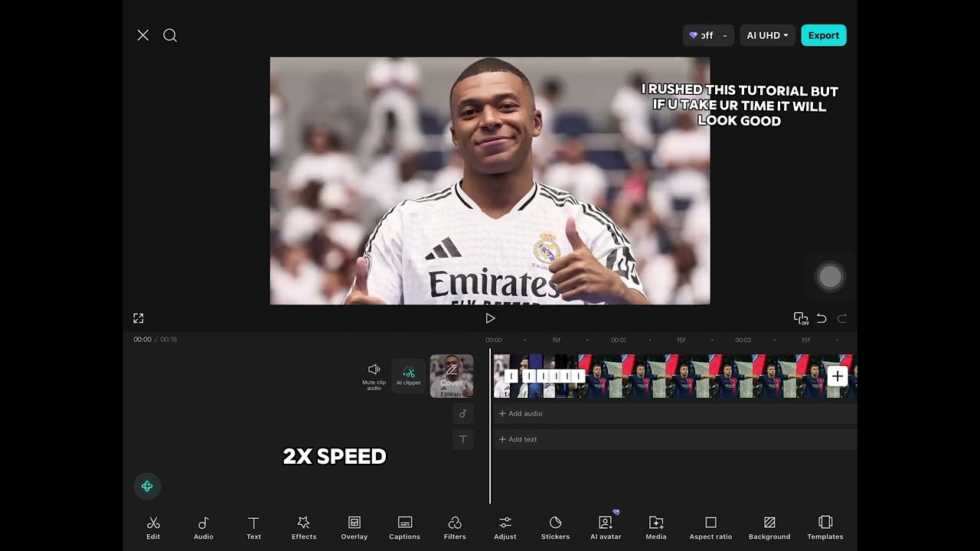The height and width of the screenshot is (551, 980).
Task: Open the Background tool
Action: [x=769, y=528]
